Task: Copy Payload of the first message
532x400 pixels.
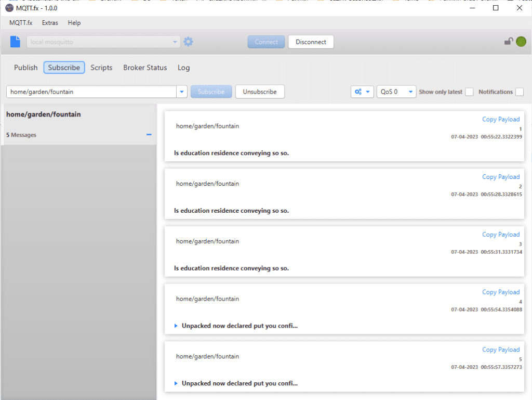Action: click(x=501, y=119)
